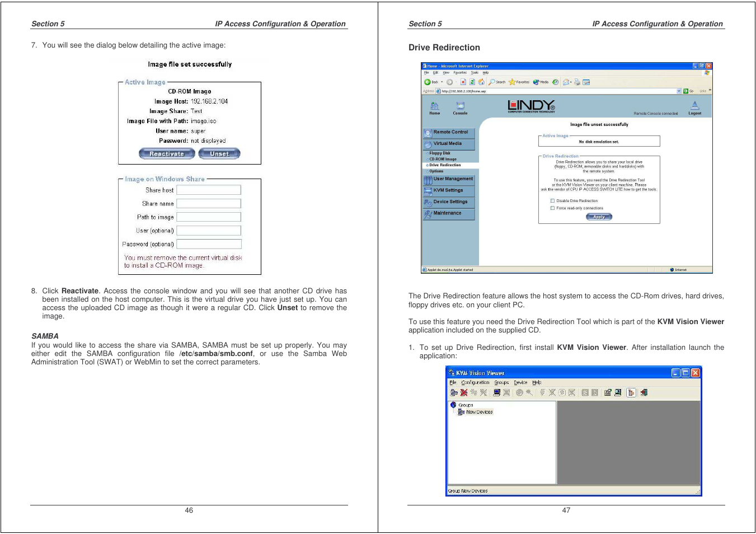Select the Options sidebar link
This screenshot has width=756, height=534.
(436, 171)
